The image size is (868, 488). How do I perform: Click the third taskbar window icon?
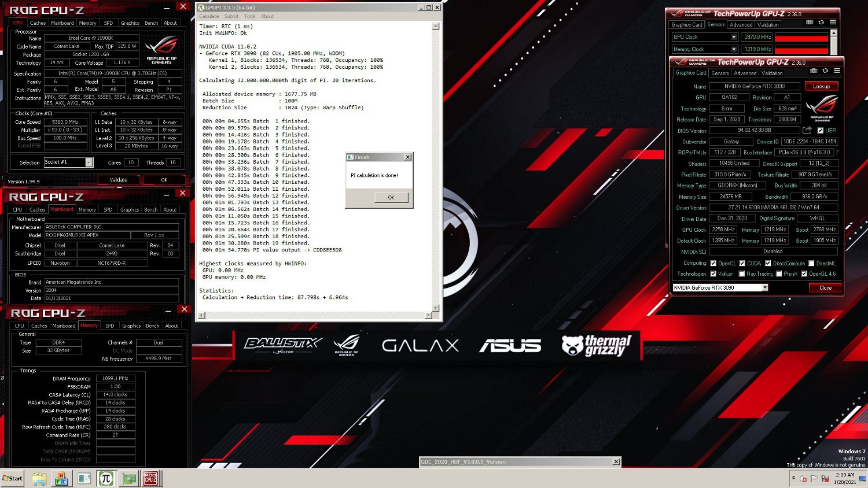point(83,479)
